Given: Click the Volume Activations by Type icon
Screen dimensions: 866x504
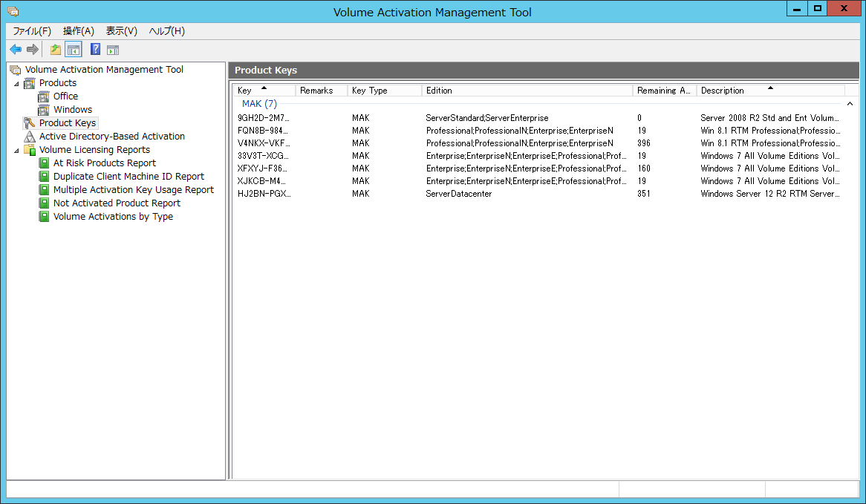Looking at the screenshot, I should click(44, 217).
